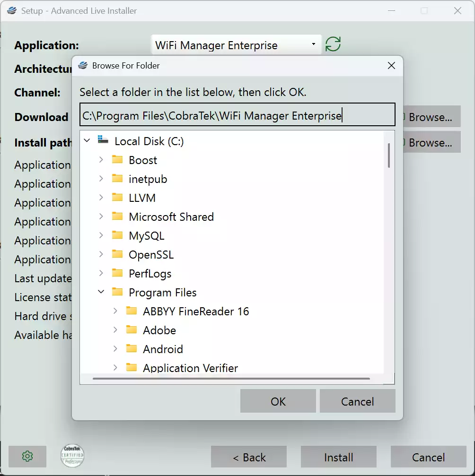The width and height of the screenshot is (475, 476).
Task: Click Cancel in the Setup window
Action: click(429, 457)
